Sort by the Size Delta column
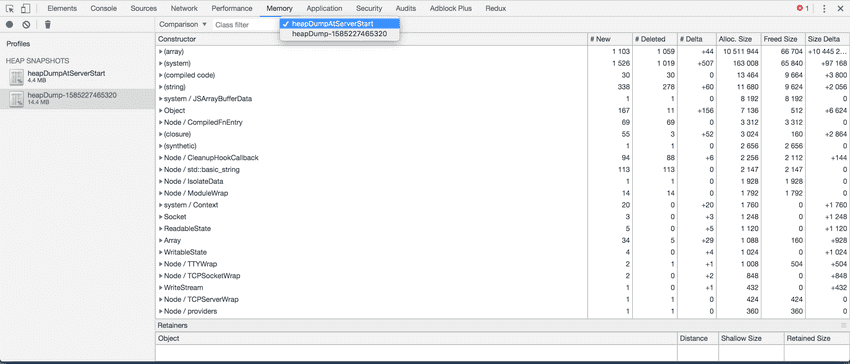The image size is (850, 364). point(827,40)
